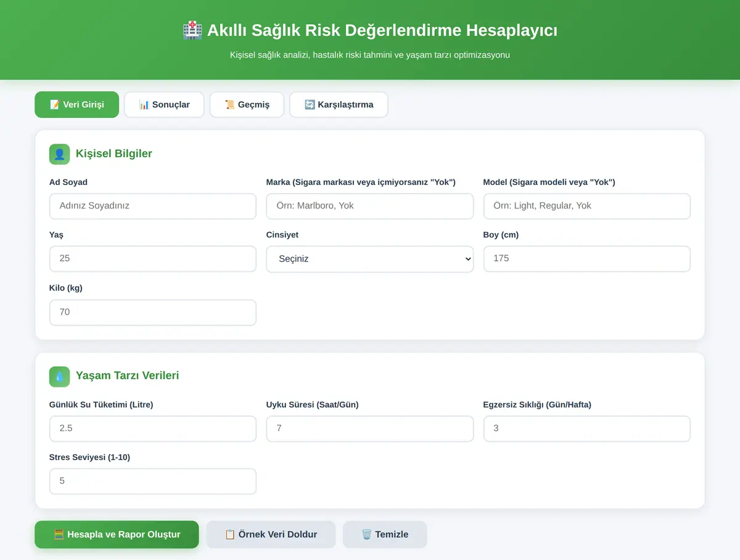
Task: Click the Ad Soyad input field
Action: point(153,206)
